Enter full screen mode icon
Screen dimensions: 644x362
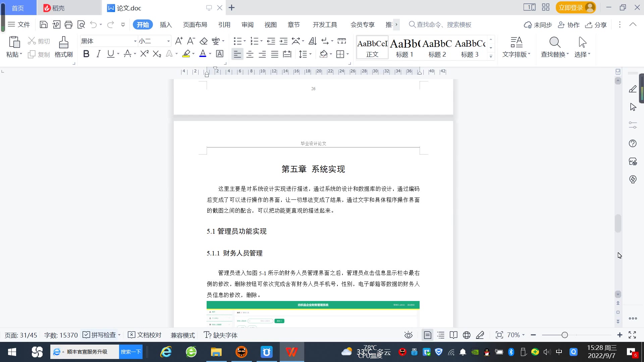pos(632,335)
